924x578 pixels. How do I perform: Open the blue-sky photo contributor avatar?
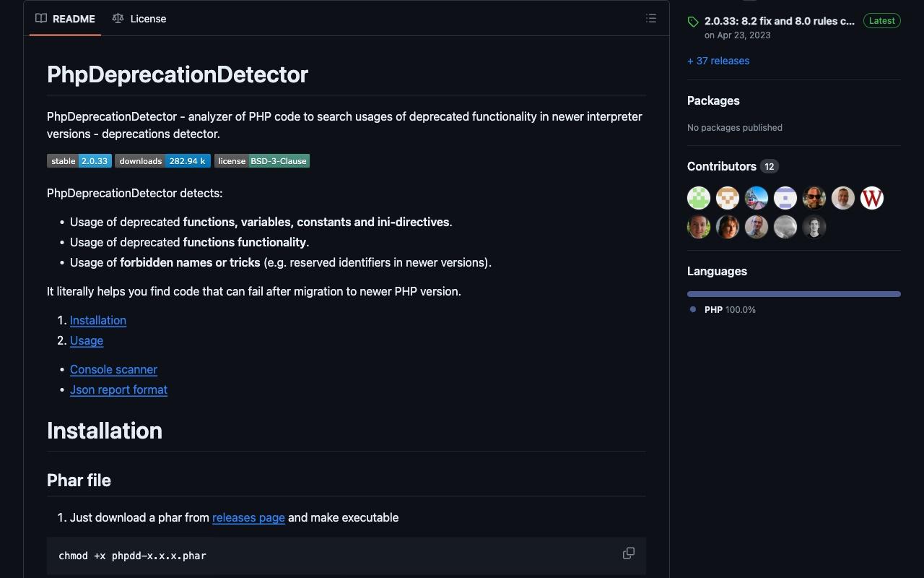(757, 198)
